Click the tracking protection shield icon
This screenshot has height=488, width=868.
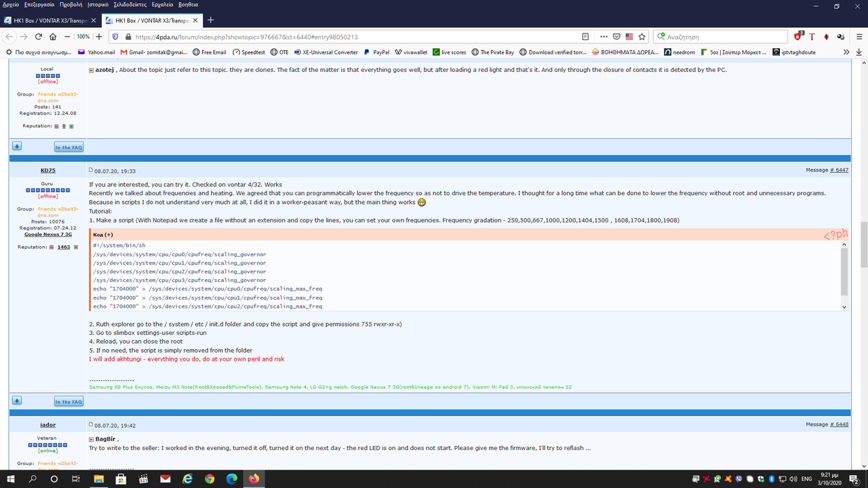(115, 37)
